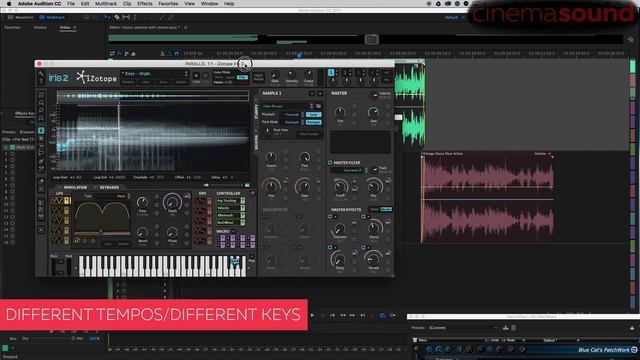640x360 pixels.
Task: Click the Master Filter Cutoff knob
Action: pyautogui.click(x=340, y=187)
